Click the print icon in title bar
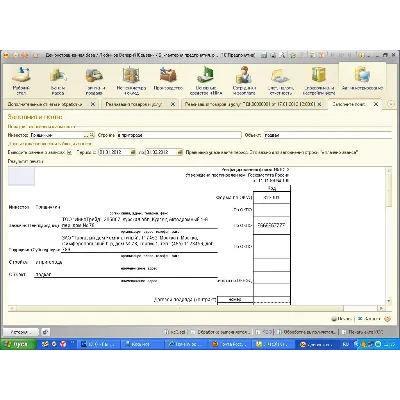The width and height of the screenshot is (400, 400). coord(273,55)
